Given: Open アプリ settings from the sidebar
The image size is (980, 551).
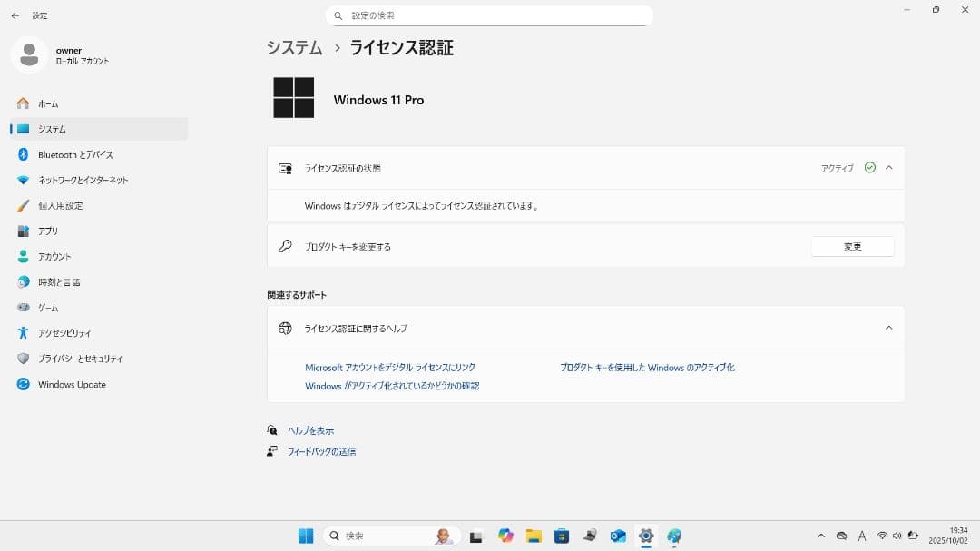Looking at the screenshot, I should pos(48,231).
